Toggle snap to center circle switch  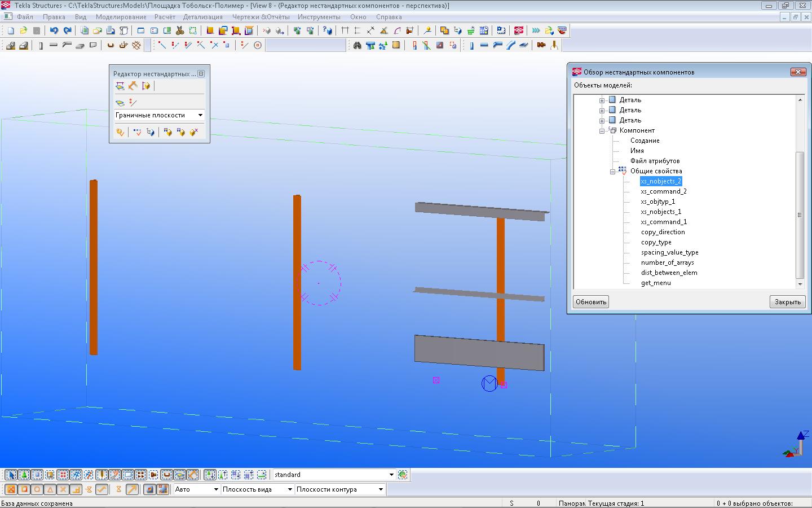(37, 489)
